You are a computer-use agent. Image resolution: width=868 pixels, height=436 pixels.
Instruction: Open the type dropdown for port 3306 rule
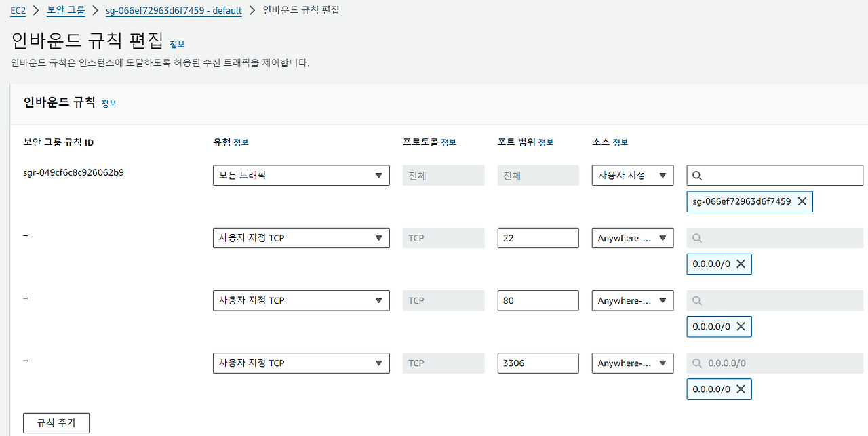(x=301, y=363)
